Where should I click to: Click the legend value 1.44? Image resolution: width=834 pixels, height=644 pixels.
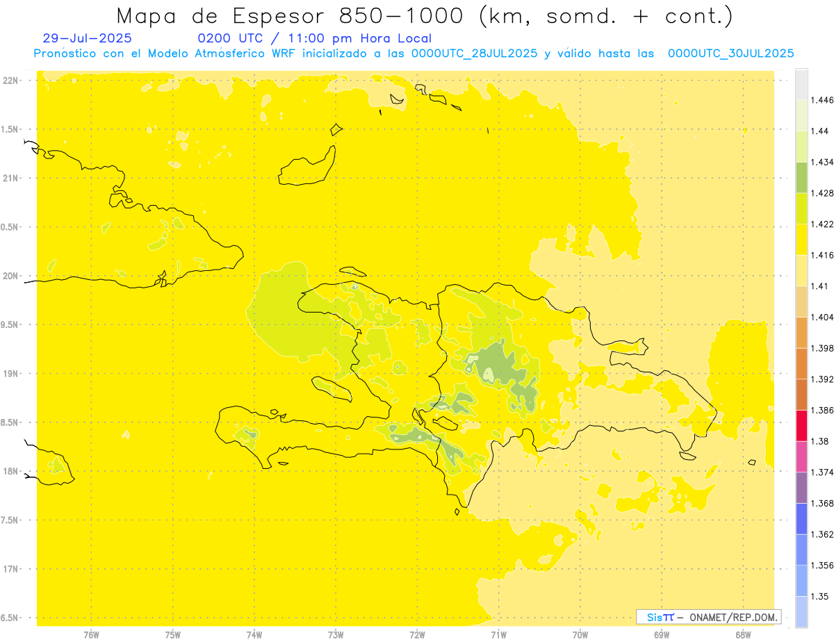pos(819,131)
